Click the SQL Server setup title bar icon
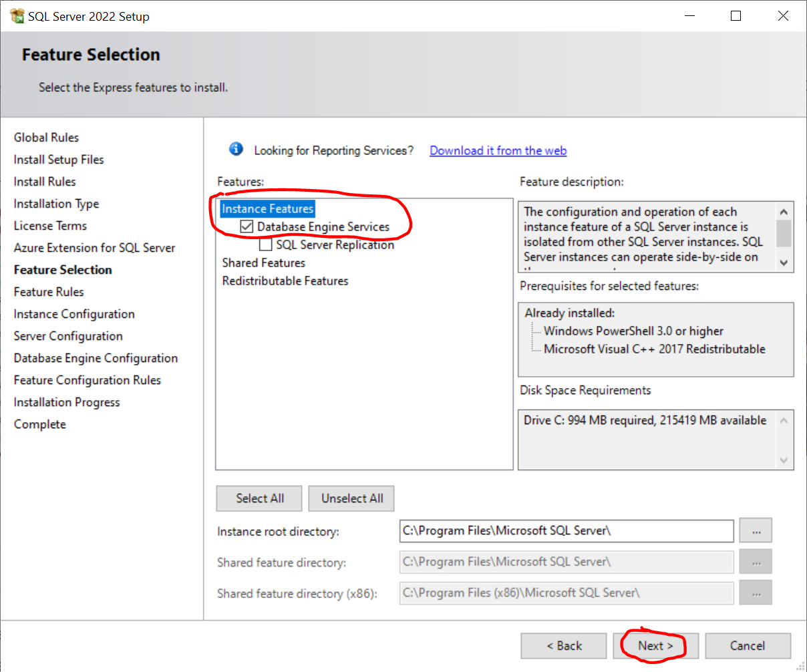This screenshot has height=672, width=807. click(x=17, y=16)
